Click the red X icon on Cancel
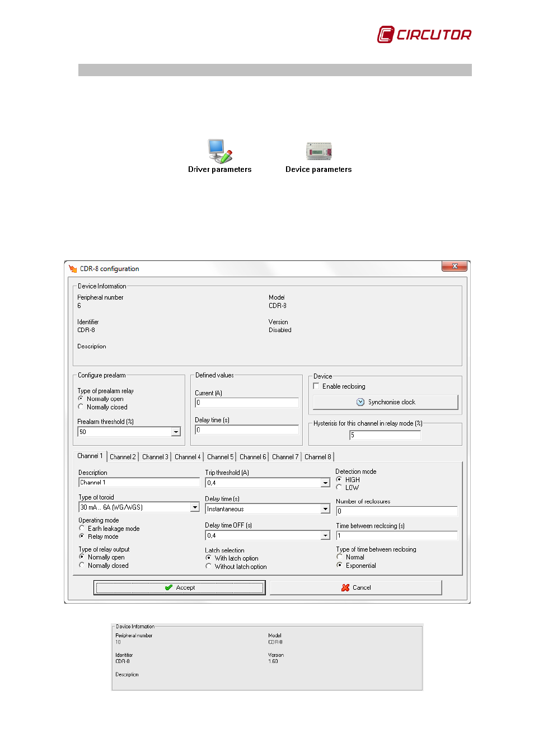 (x=345, y=587)
